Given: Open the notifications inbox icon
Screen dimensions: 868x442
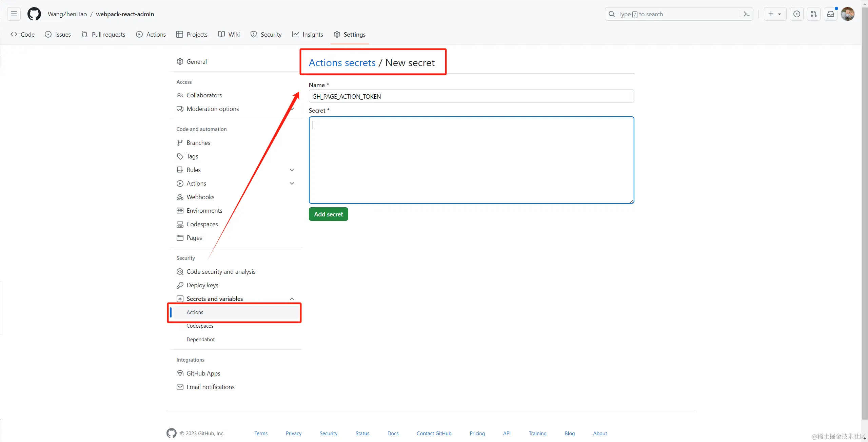Looking at the screenshot, I should (x=830, y=14).
